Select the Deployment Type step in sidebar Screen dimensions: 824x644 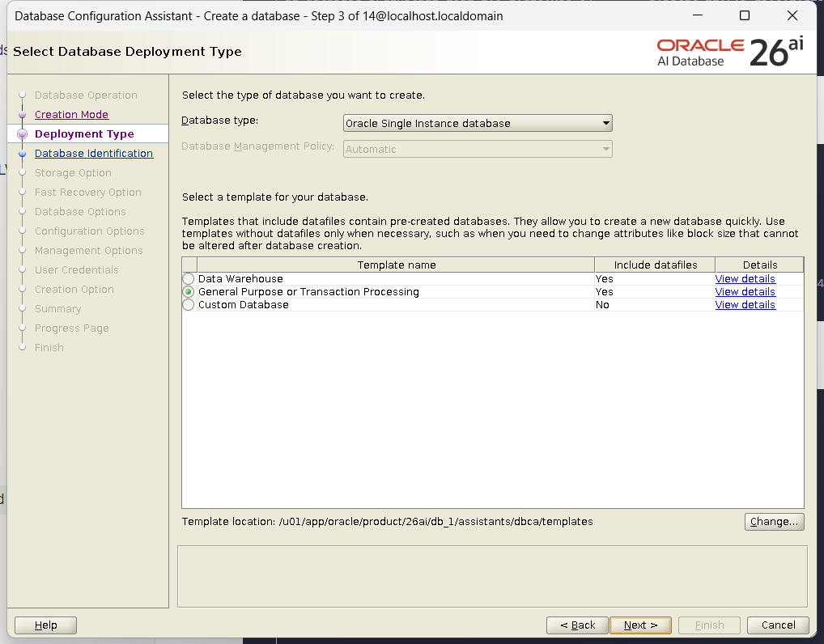coord(84,134)
